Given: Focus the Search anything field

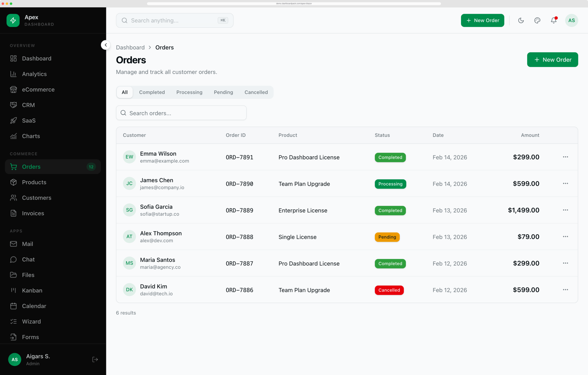Looking at the screenshot, I should point(175,20).
